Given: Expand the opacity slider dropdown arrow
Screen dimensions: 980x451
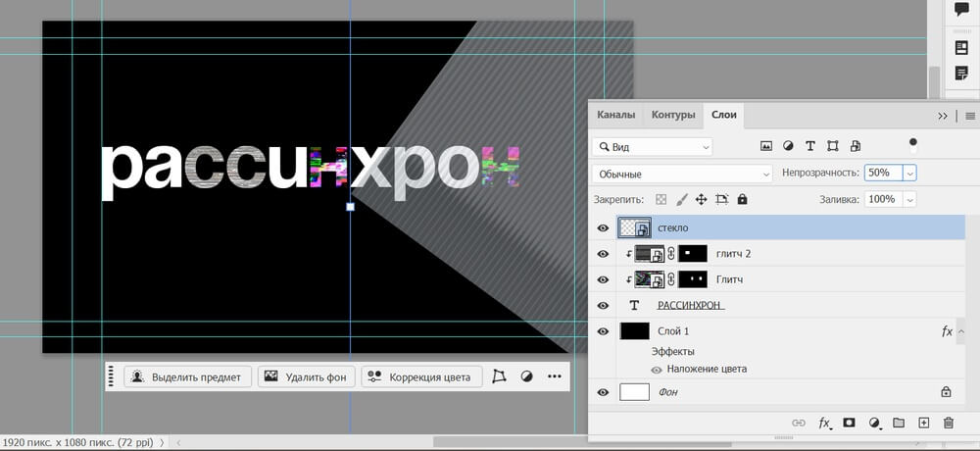Looking at the screenshot, I should (909, 173).
